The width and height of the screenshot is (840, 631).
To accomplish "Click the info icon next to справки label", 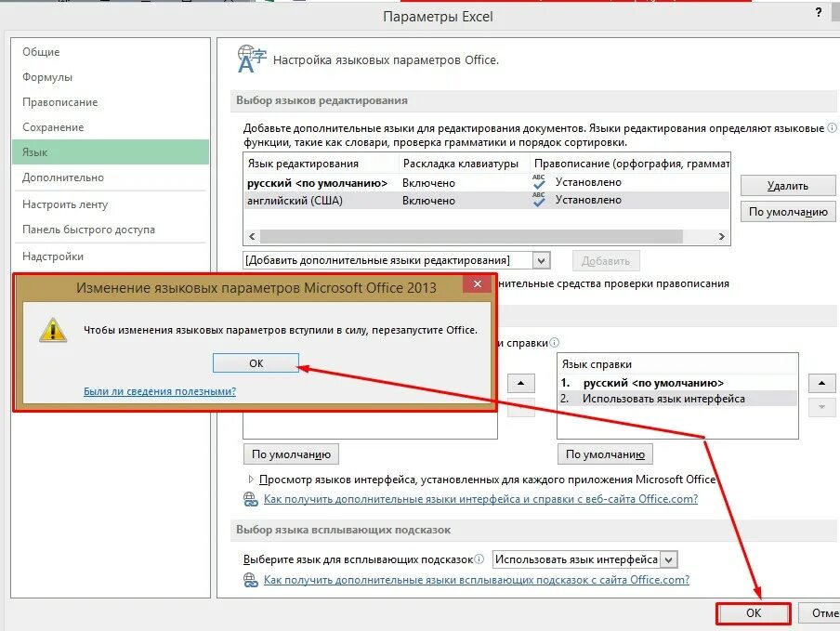I will (x=555, y=343).
